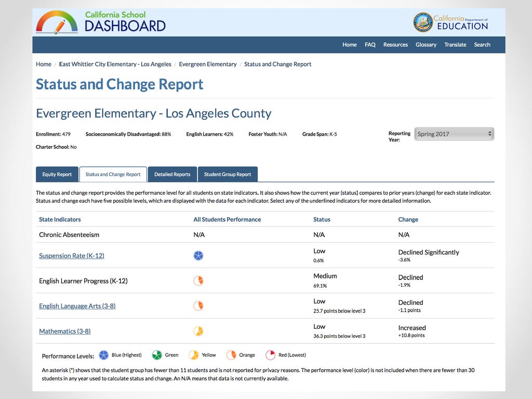532x399 pixels.
Task: Switch to the Equity Report tab
Action: click(x=57, y=175)
